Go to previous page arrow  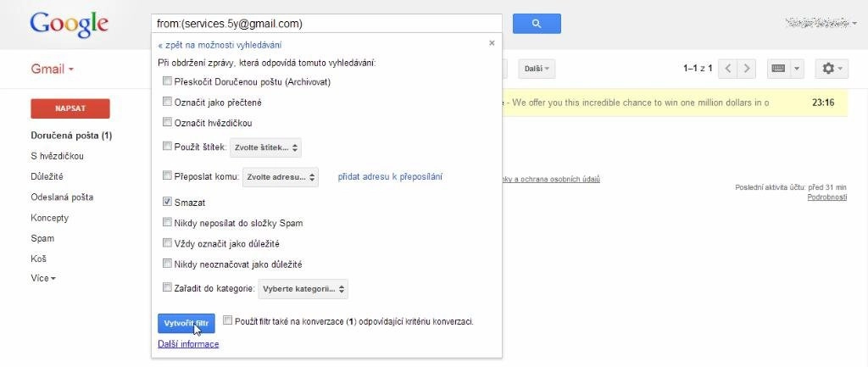point(728,69)
